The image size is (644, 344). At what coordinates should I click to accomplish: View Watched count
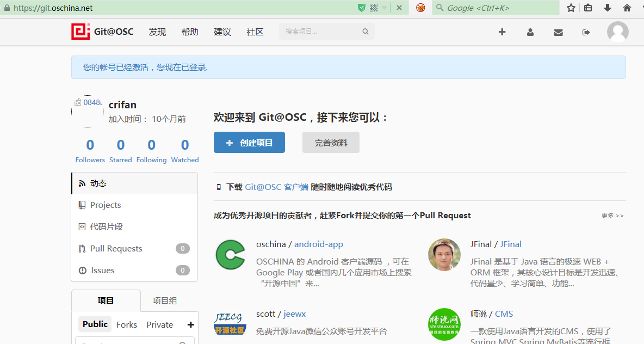[x=185, y=151]
